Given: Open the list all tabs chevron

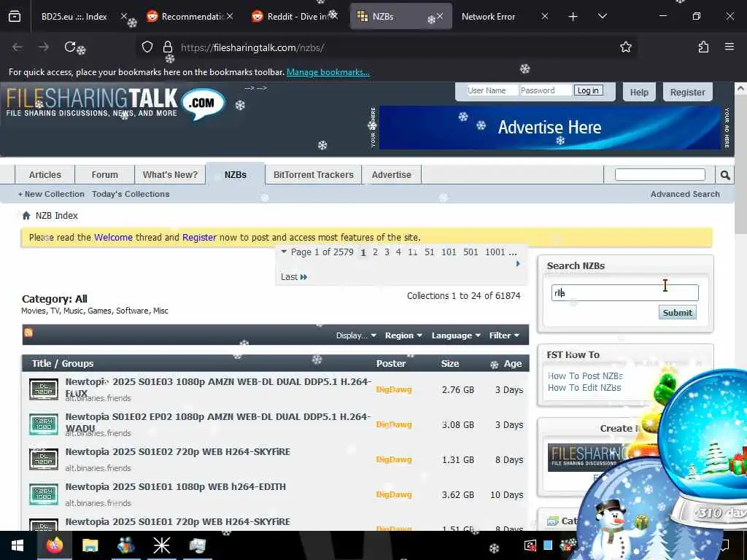Looking at the screenshot, I should 602,16.
